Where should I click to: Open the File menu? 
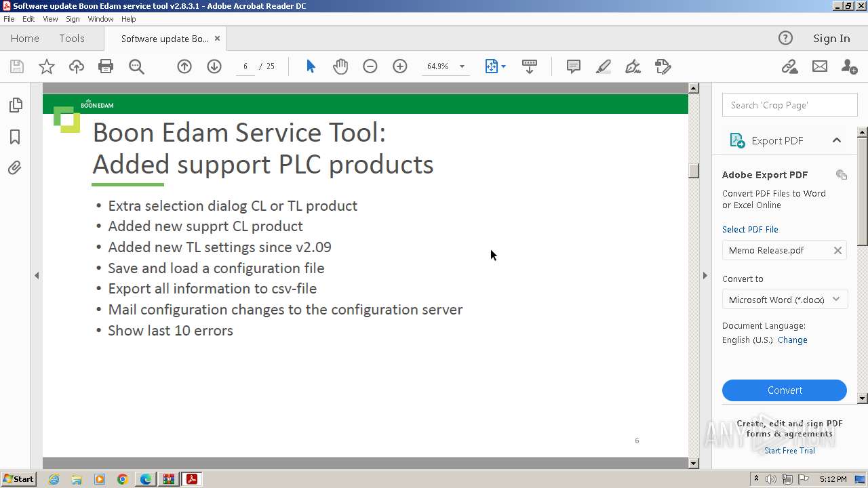point(9,19)
